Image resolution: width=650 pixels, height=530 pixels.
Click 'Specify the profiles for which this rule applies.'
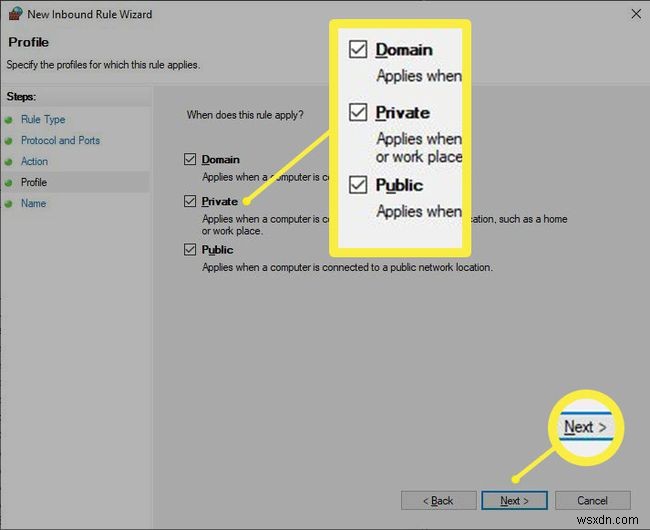pos(103,65)
